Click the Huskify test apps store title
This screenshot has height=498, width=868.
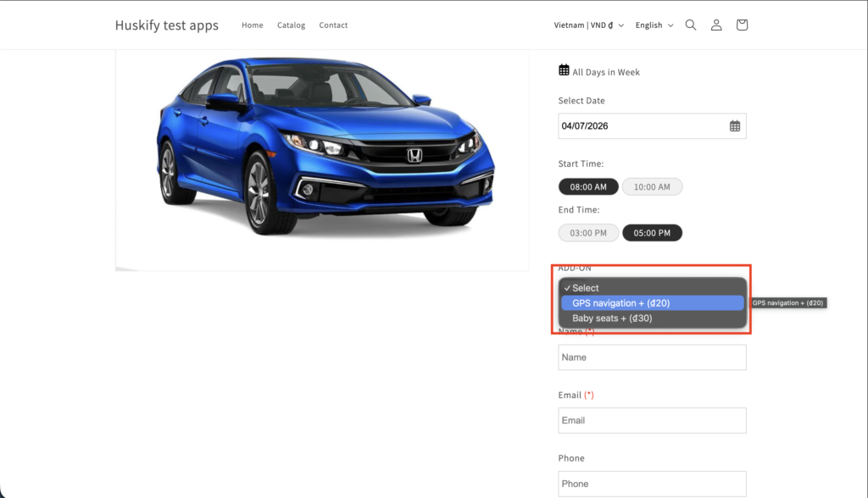167,25
